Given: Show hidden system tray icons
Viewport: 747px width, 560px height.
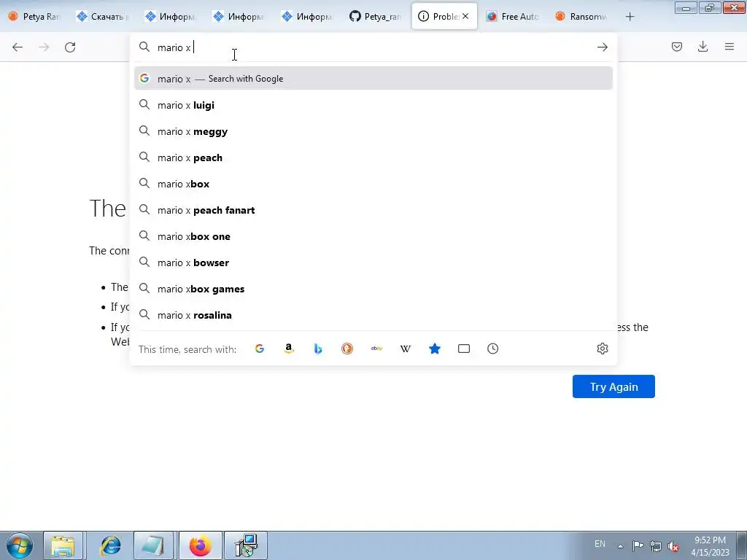Looking at the screenshot, I should 620,545.
